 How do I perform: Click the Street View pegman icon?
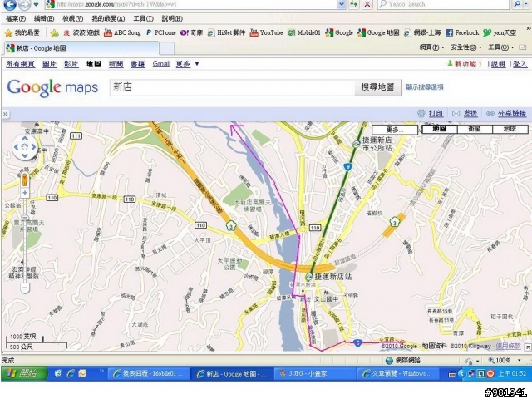pyautogui.click(x=24, y=180)
